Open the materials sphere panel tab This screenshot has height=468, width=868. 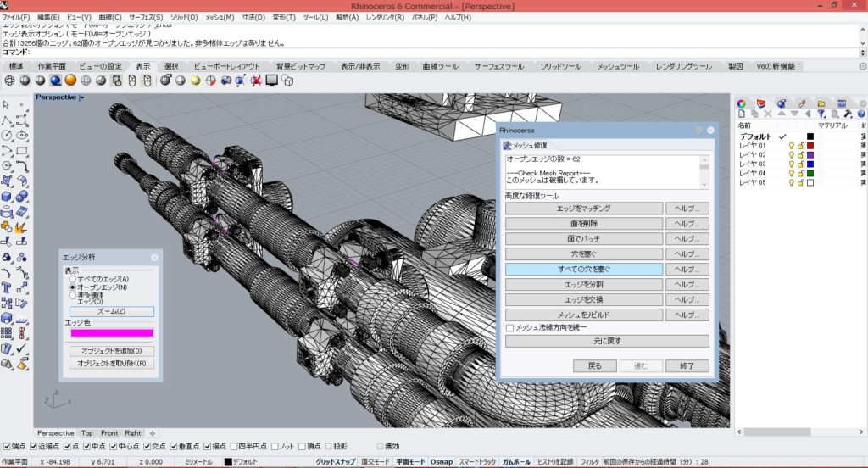[781, 103]
